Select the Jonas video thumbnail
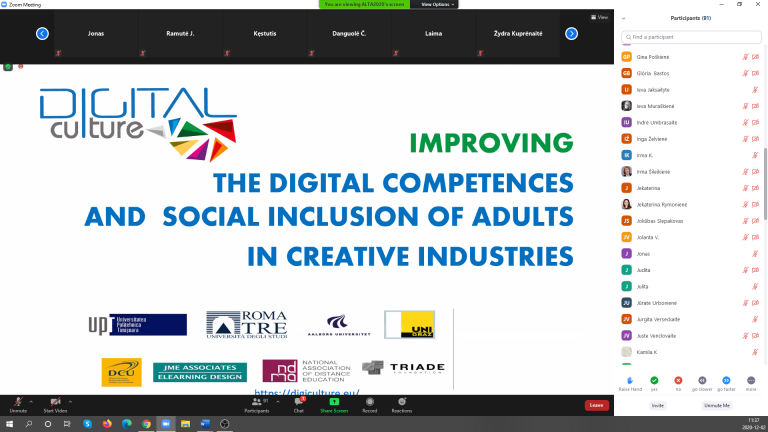 96,34
